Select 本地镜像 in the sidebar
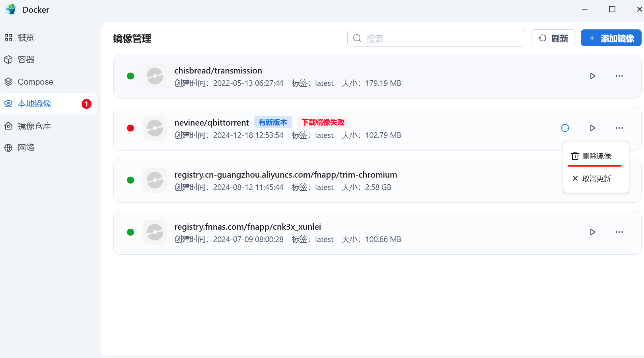This screenshot has width=644, height=358. pos(48,104)
